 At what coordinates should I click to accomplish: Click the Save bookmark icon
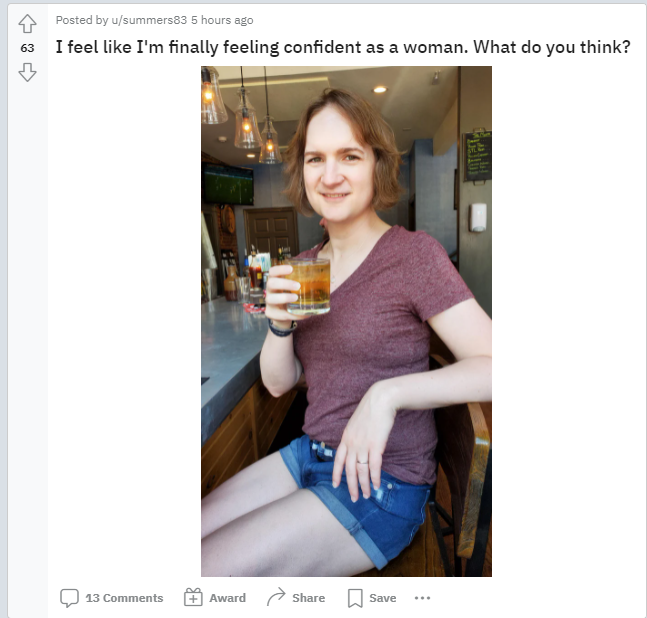(355, 598)
